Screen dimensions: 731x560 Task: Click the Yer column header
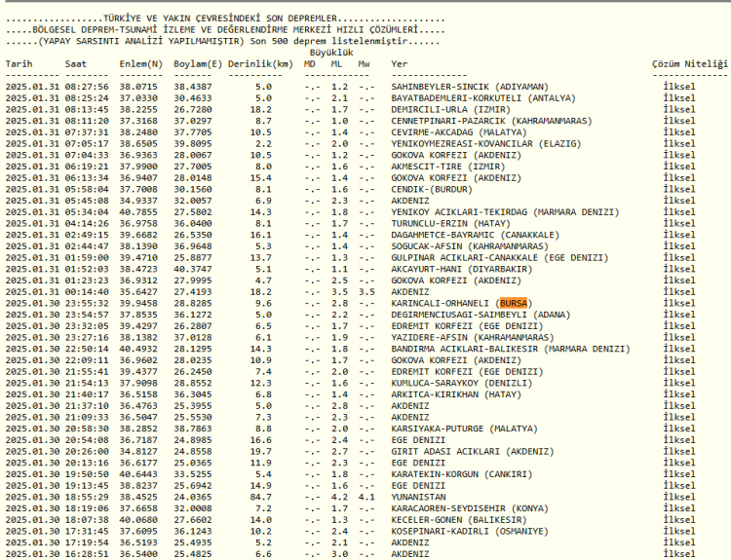tap(400, 63)
